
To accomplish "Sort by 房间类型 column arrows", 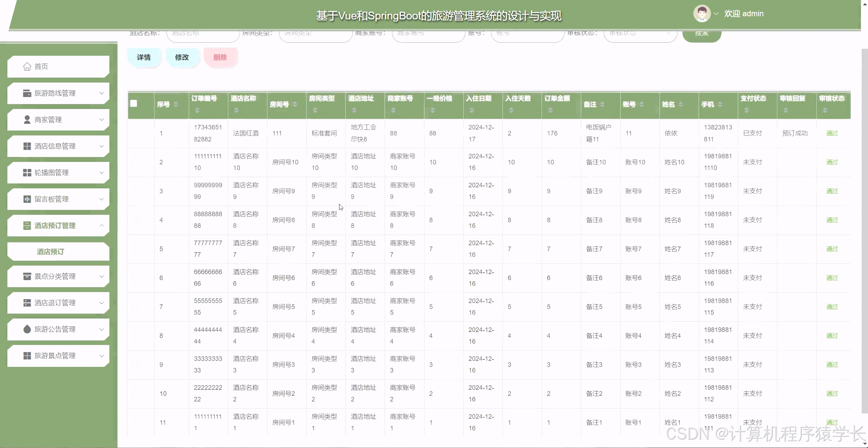I will click(x=315, y=110).
